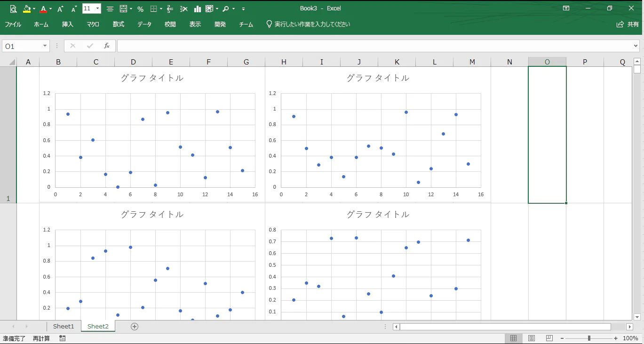Viewport: 644px width, 344px height.
Task: Click the 100% zoom level
Action: [630, 338]
